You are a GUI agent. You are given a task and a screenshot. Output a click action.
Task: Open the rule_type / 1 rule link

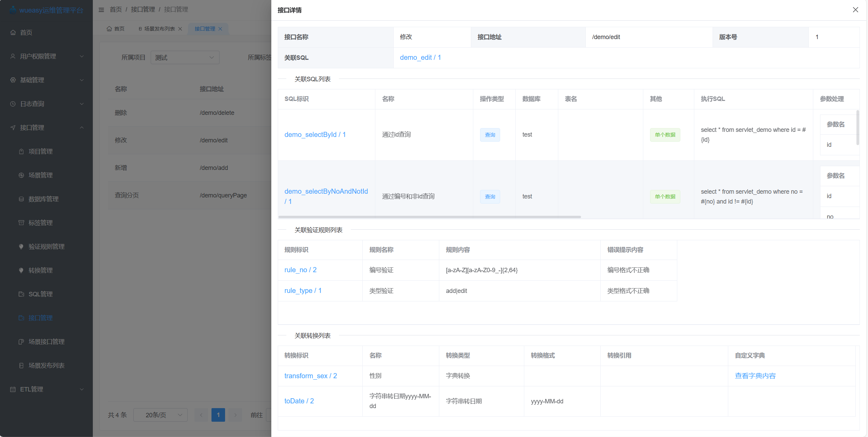(303, 291)
